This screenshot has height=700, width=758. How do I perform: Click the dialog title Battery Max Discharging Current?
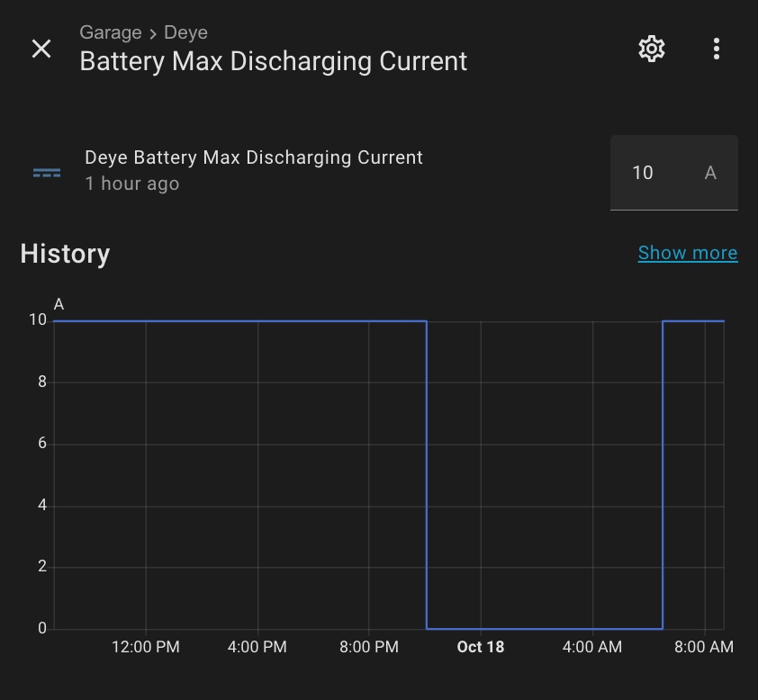click(273, 61)
